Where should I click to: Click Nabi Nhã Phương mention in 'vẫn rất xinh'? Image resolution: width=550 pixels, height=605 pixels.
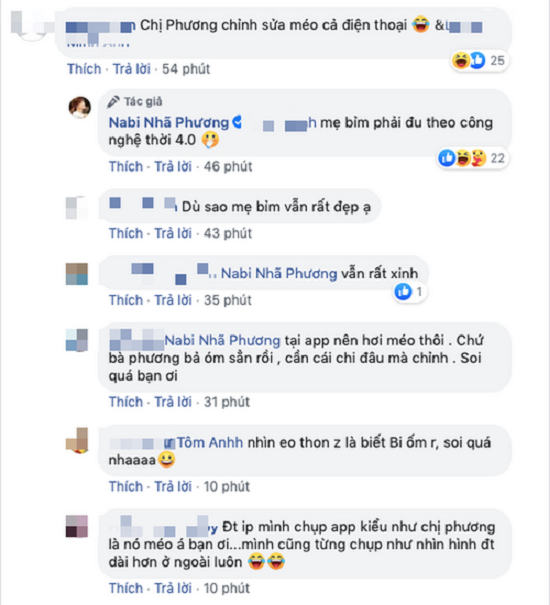279,274
